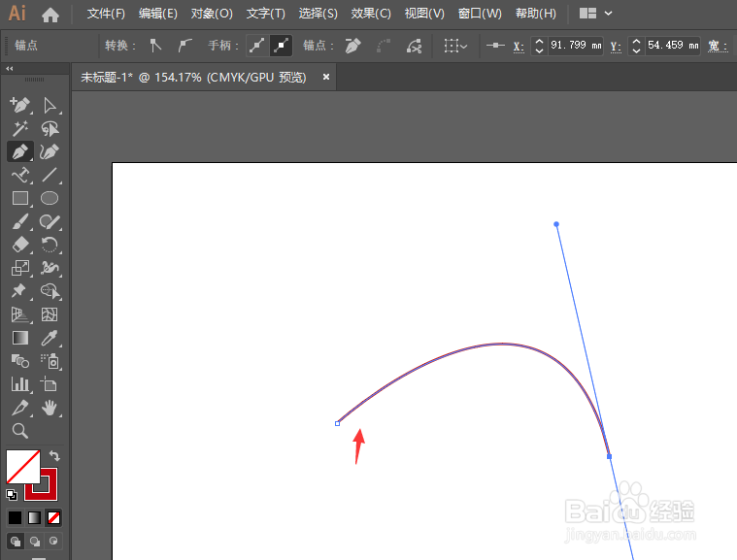Select the Rectangle tool

19,198
